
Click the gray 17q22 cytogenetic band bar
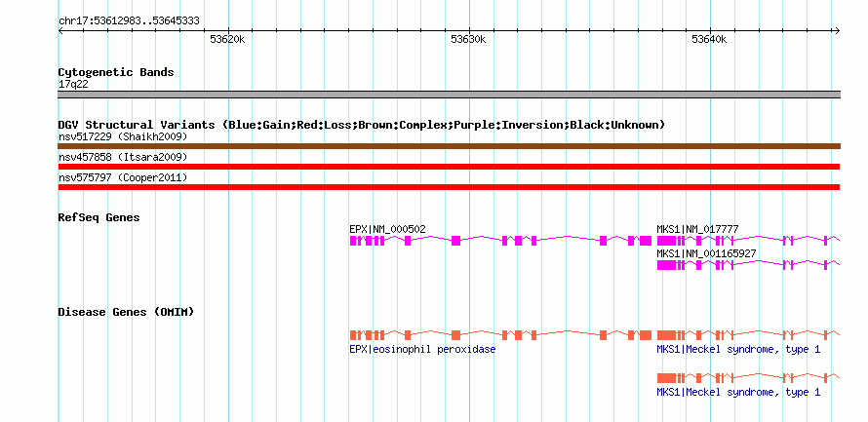point(449,95)
